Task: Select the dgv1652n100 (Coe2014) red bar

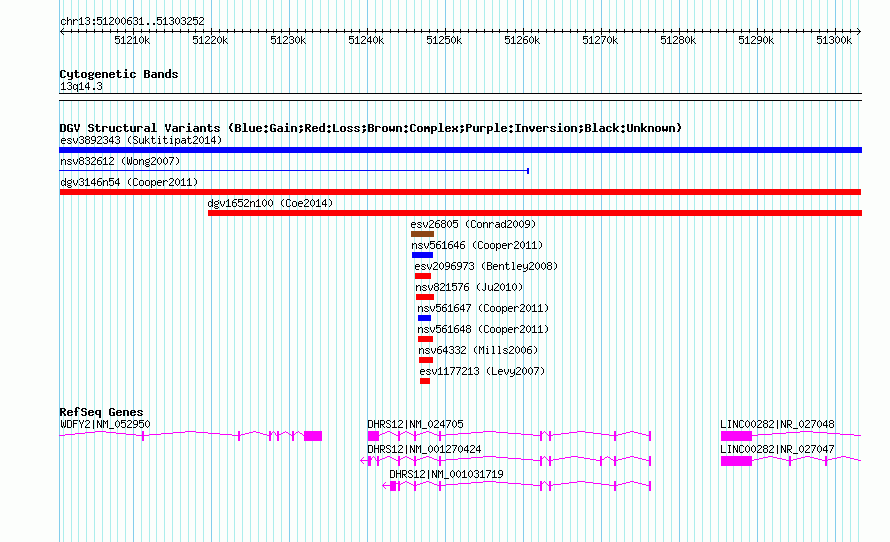Action: [535, 213]
